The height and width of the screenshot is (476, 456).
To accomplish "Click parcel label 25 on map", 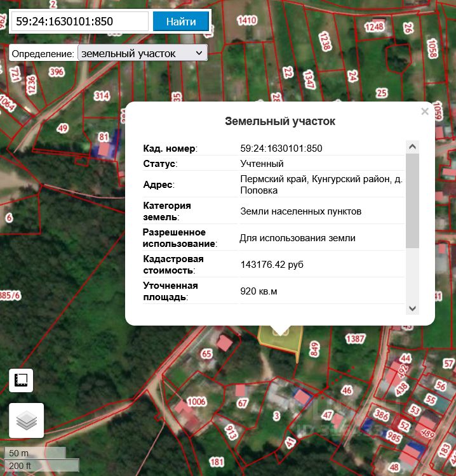I will tap(382, 93).
